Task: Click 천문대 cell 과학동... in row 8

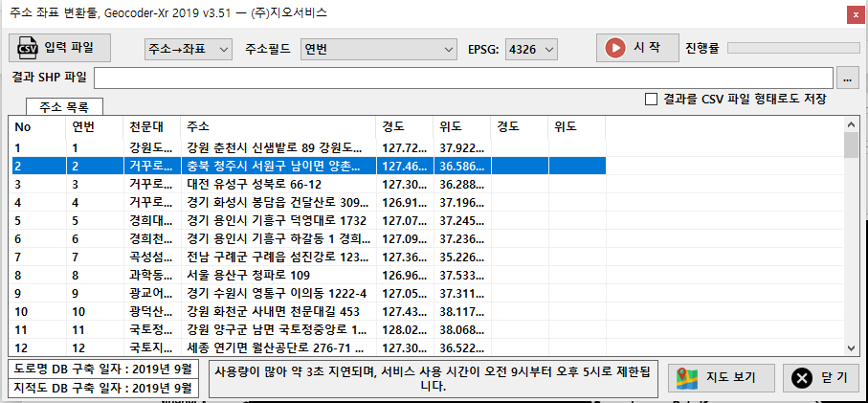Action: (151, 275)
